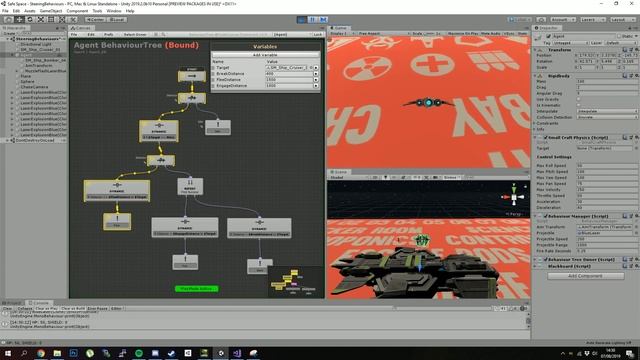This screenshot has width=640, height=360.
Task: Click Select Owner in canvas toolbar
Action: click(135, 35)
